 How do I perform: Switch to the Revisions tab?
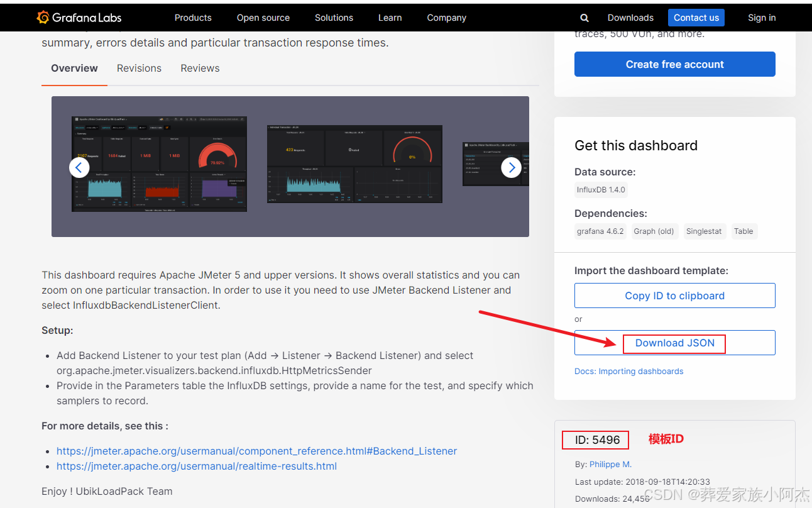(139, 68)
